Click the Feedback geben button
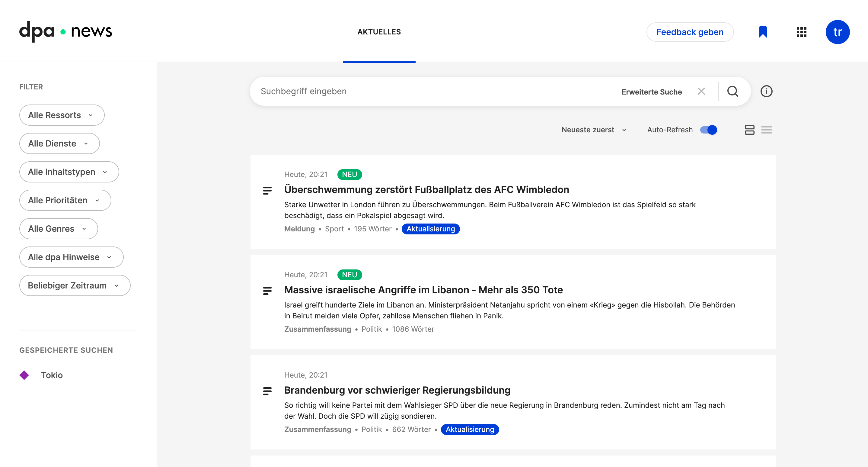Viewport: 868px width, 467px height. click(x=690, y=32)
